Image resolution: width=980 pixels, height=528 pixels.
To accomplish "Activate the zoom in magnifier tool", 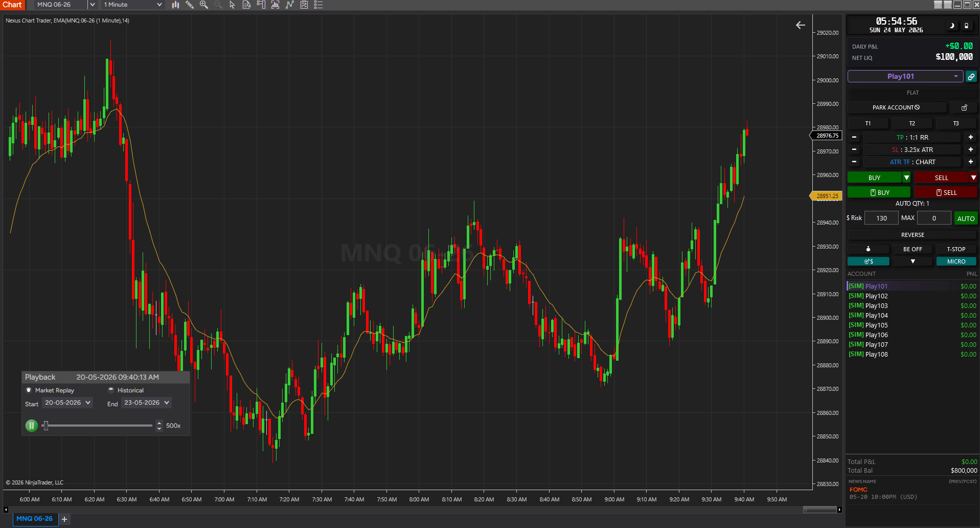I will coord(204,5).
